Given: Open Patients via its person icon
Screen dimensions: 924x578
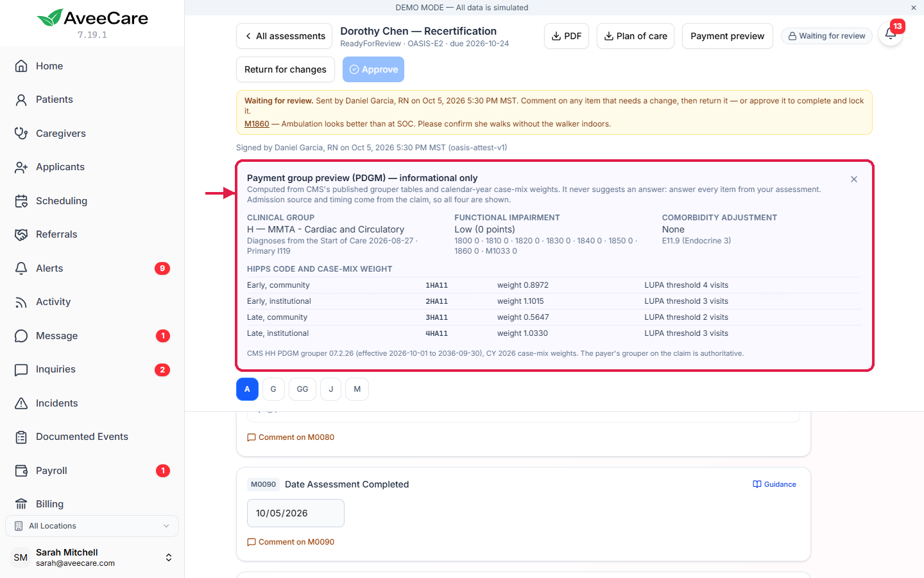Looking at the screenshot, I should pos(21,100).
